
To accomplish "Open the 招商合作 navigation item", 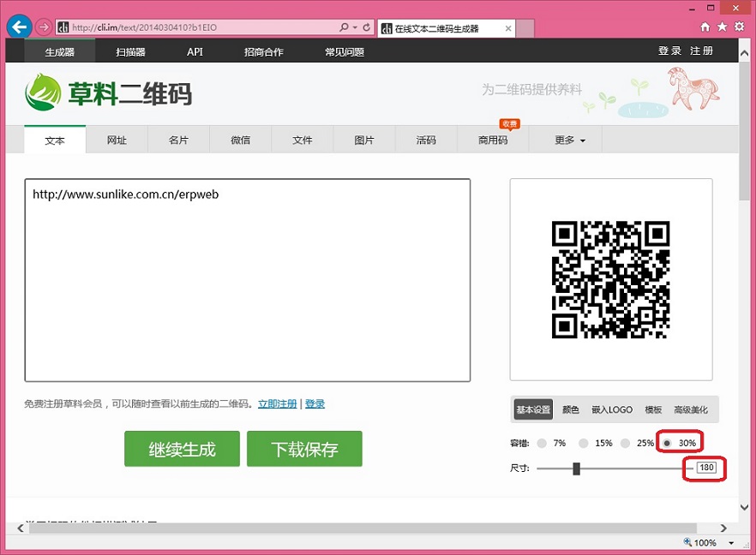I will [x=263, y=51].
